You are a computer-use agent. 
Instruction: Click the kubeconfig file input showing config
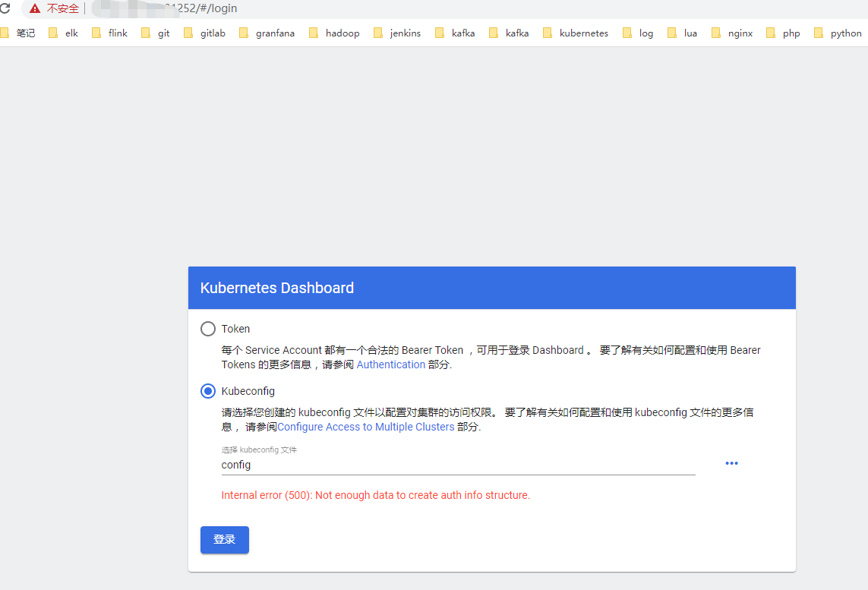(x=459, y=465)
